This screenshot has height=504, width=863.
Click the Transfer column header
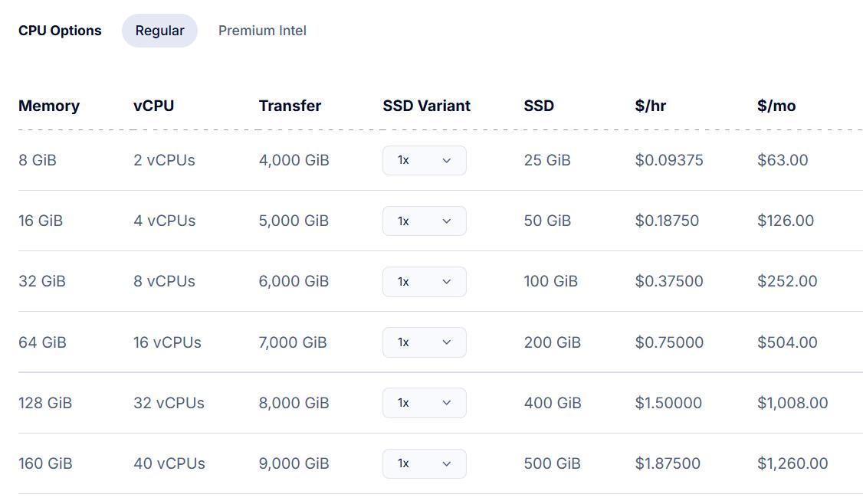pyautogui.click(x=290, y=106)
